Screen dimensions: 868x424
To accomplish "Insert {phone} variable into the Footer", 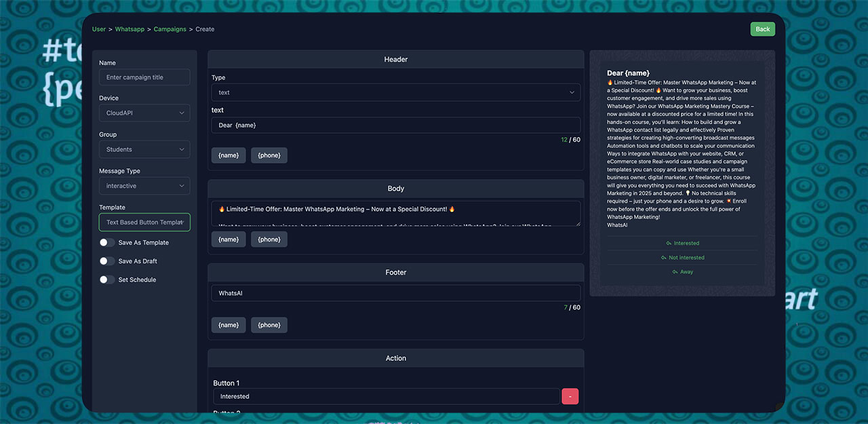I will click(269, 325).
